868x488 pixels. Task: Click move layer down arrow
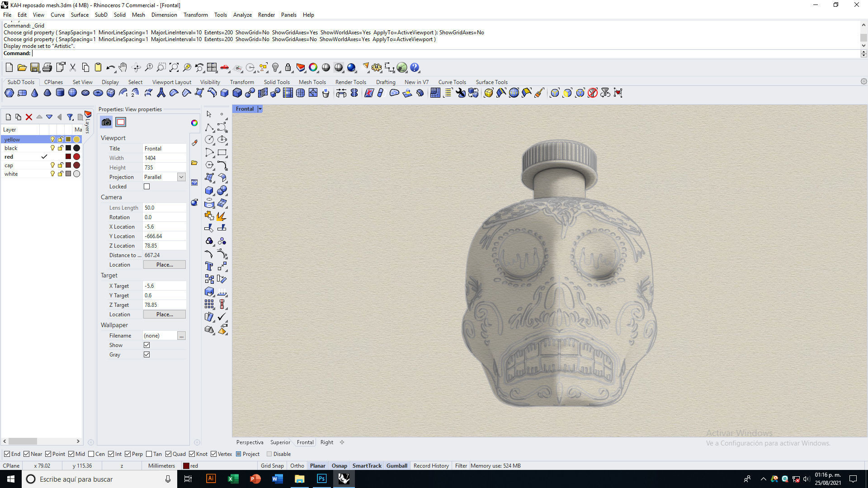pyautogui.click(x=49, y=117)
